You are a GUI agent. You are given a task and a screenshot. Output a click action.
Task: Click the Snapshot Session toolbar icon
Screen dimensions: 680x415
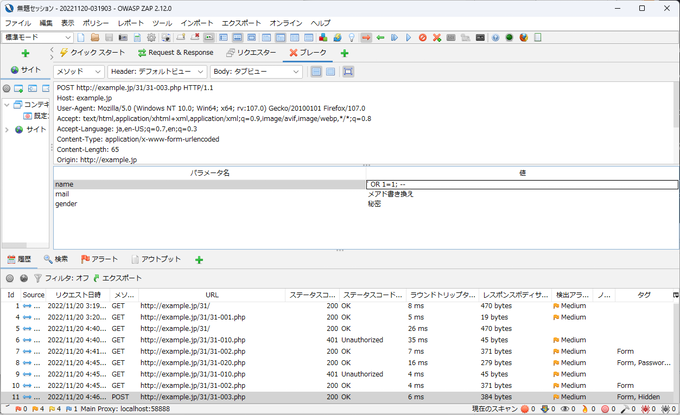[123, 38]
